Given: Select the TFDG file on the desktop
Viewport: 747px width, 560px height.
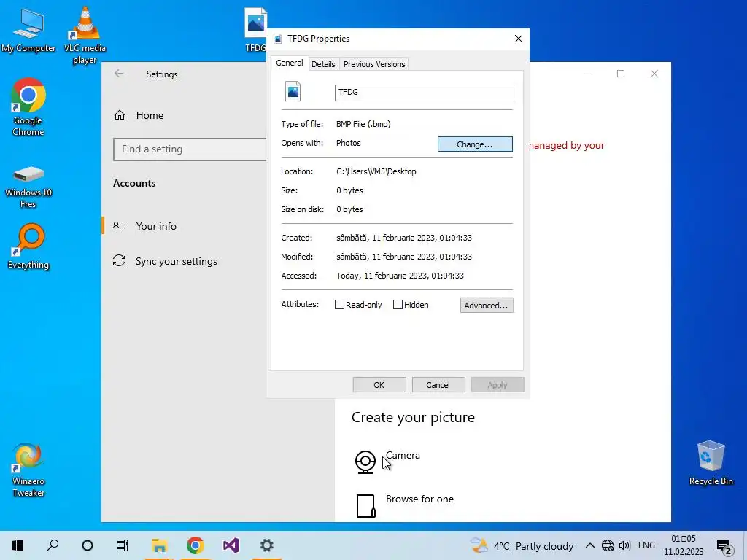Looking at the screenshot, I should (x=255, y=29).
